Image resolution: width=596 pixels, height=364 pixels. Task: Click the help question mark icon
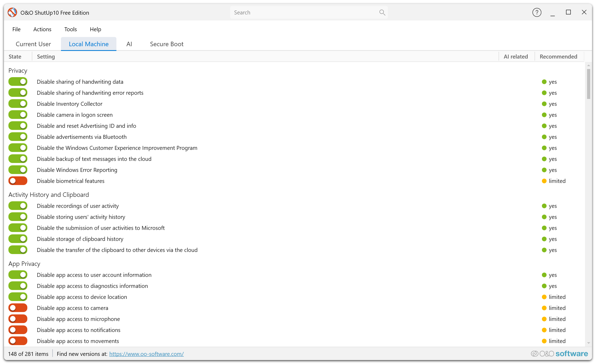click(x=537, y=12)
